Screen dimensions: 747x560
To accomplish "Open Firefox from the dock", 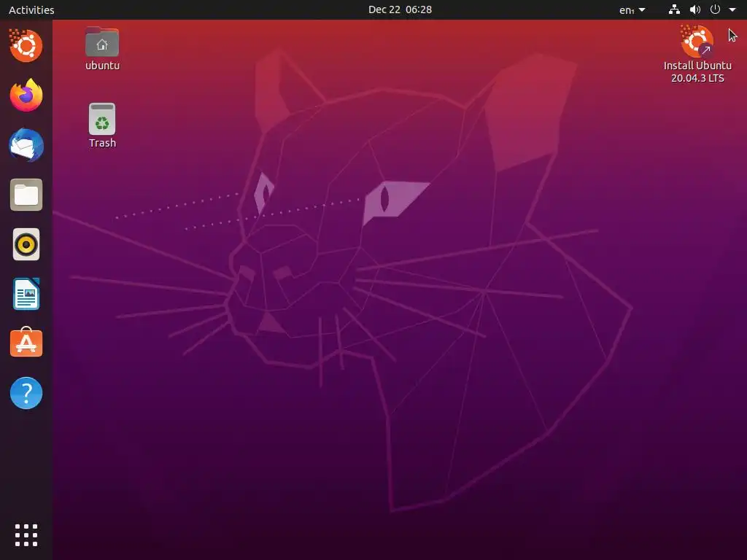I will click(26, 96).
